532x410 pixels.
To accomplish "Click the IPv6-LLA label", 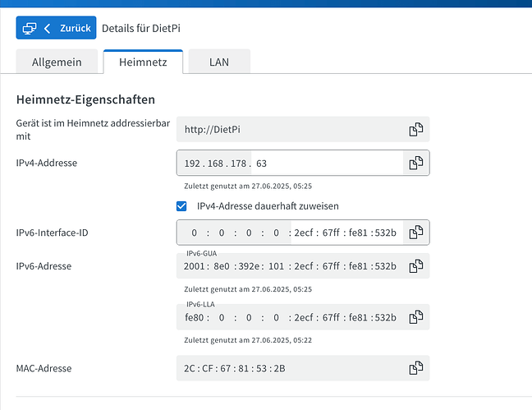I will pyautogui.click(x=200, y=304).
